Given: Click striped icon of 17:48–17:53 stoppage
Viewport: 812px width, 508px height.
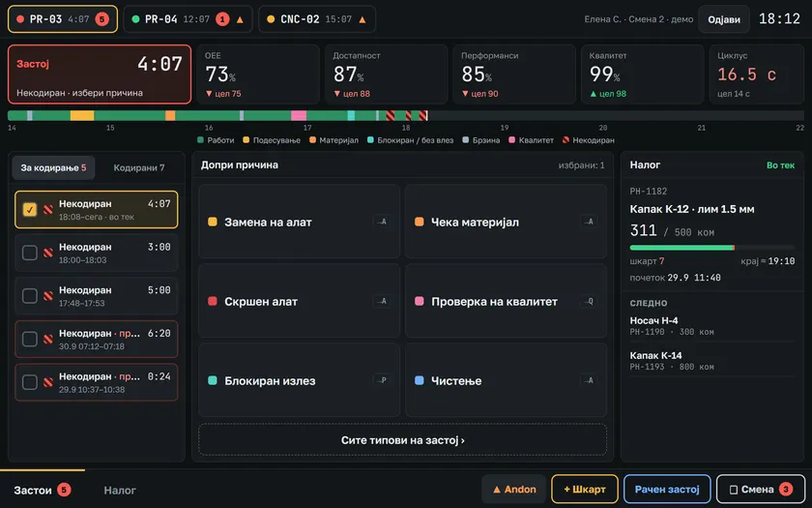Looking at the screenshot, I should coord(48,295).
